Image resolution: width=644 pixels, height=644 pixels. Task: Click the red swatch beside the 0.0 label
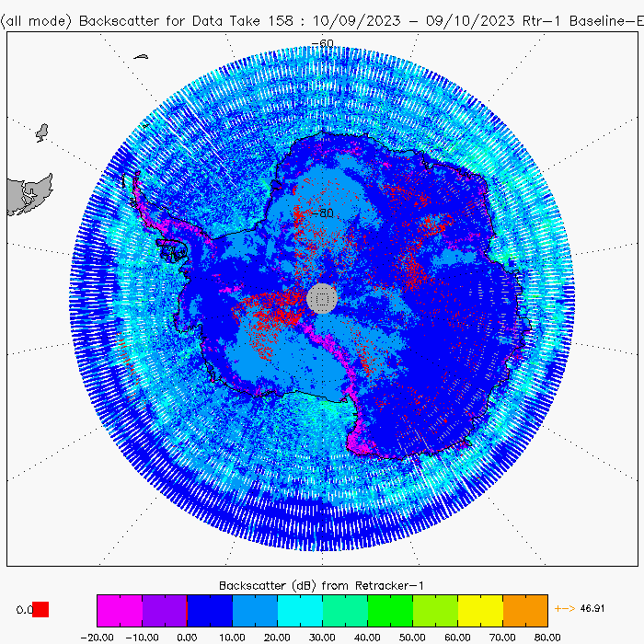[40, 609]
